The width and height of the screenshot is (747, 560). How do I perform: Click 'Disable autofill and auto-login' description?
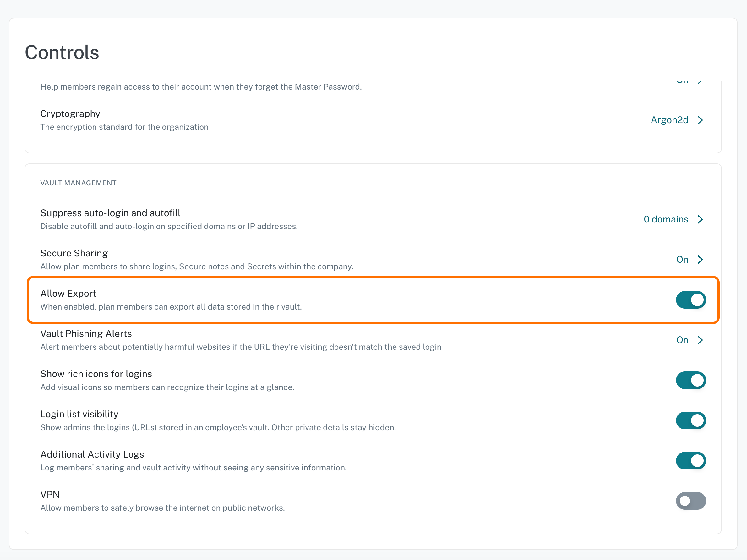point(169,227)
